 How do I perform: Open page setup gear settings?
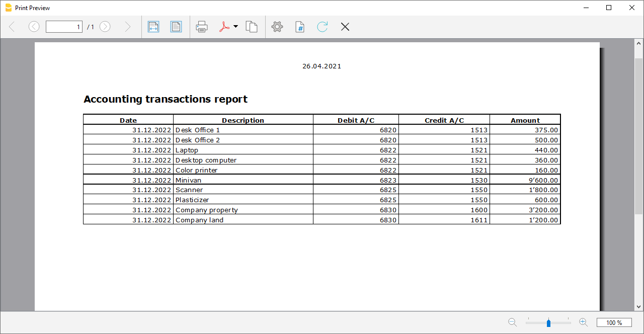(x=277, y=27)
